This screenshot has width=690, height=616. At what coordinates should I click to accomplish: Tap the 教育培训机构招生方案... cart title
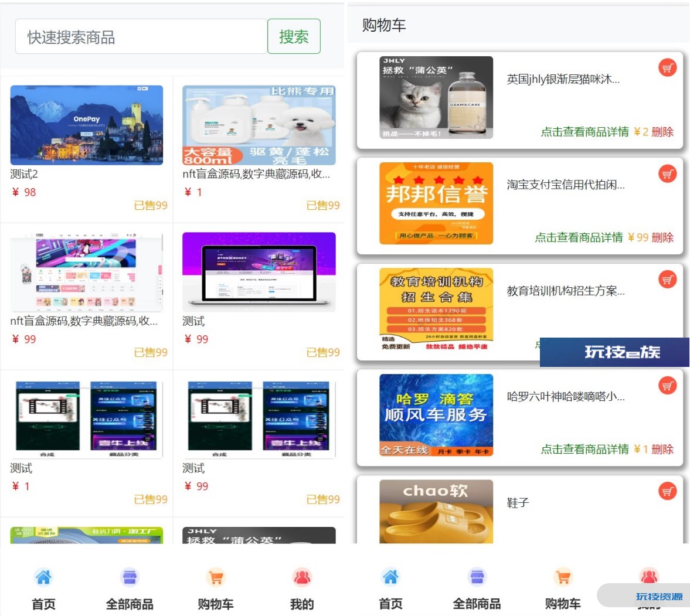(x=566, y=291)
